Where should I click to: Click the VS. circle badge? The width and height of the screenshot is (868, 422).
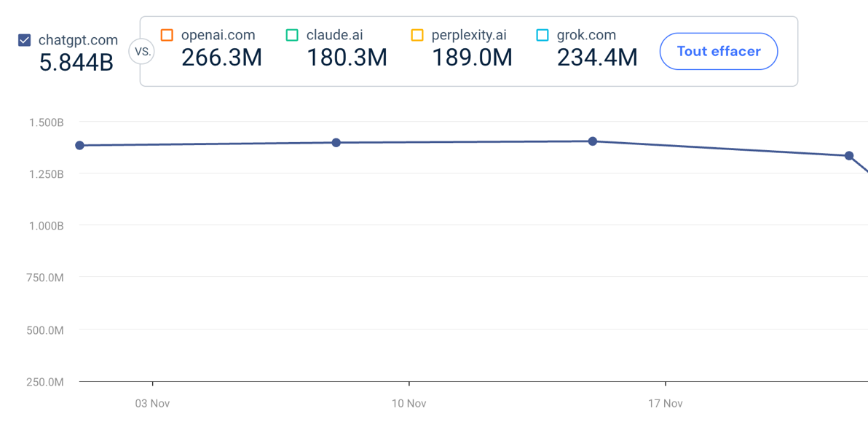[x=142, y=52]
